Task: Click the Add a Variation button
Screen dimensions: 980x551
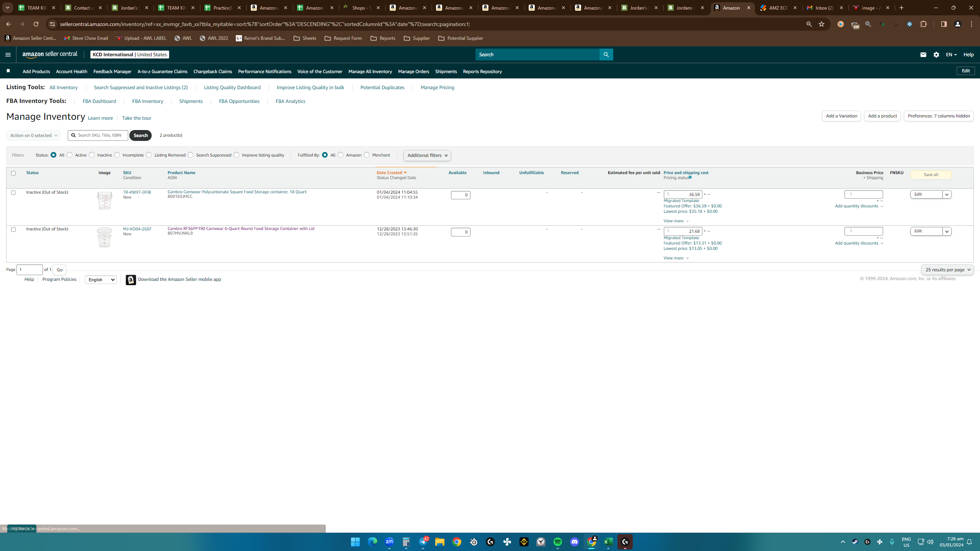Action: [841, 116]
